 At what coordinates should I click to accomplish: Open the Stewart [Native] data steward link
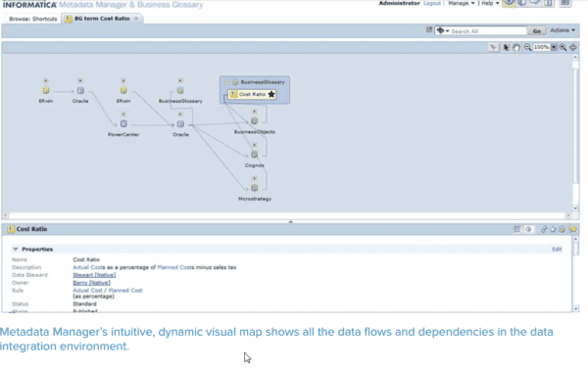94,275
